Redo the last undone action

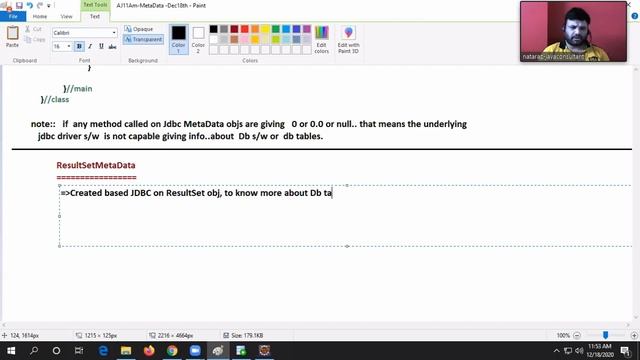[x=40, y=5]
